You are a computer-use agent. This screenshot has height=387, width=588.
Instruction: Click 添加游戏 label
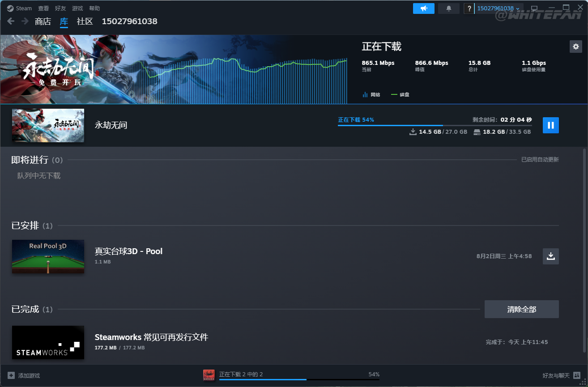(29, 375)
